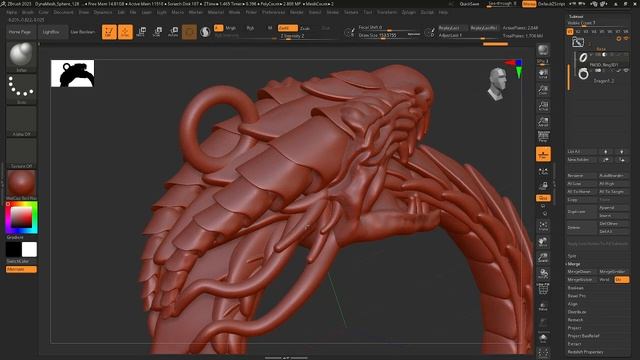
Task: Toggle the M material mode
Action: click(270, 28)
